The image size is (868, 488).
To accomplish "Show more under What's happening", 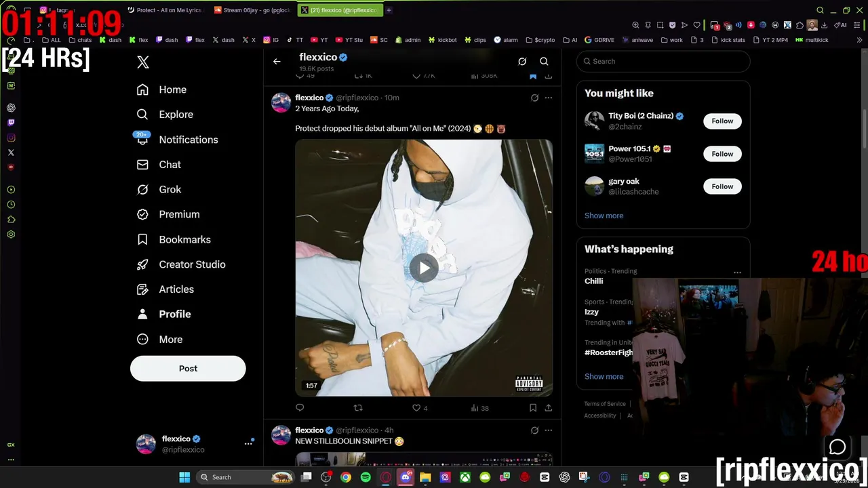I will (604, 376).
